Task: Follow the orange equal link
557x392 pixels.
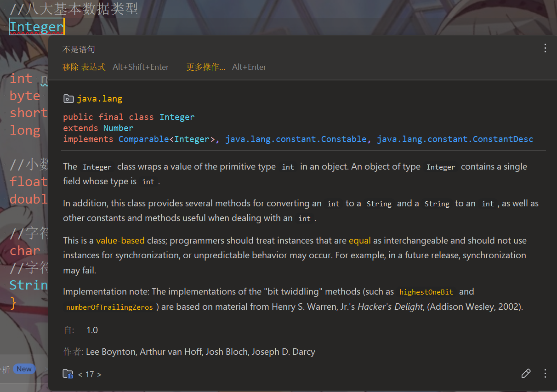Action: point(359,240)
